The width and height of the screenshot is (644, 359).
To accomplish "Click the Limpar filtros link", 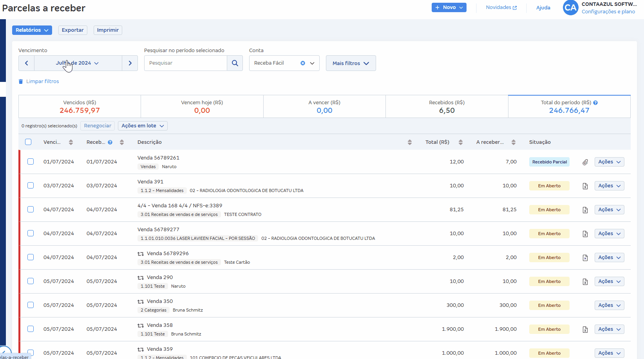I will [43, 82].
